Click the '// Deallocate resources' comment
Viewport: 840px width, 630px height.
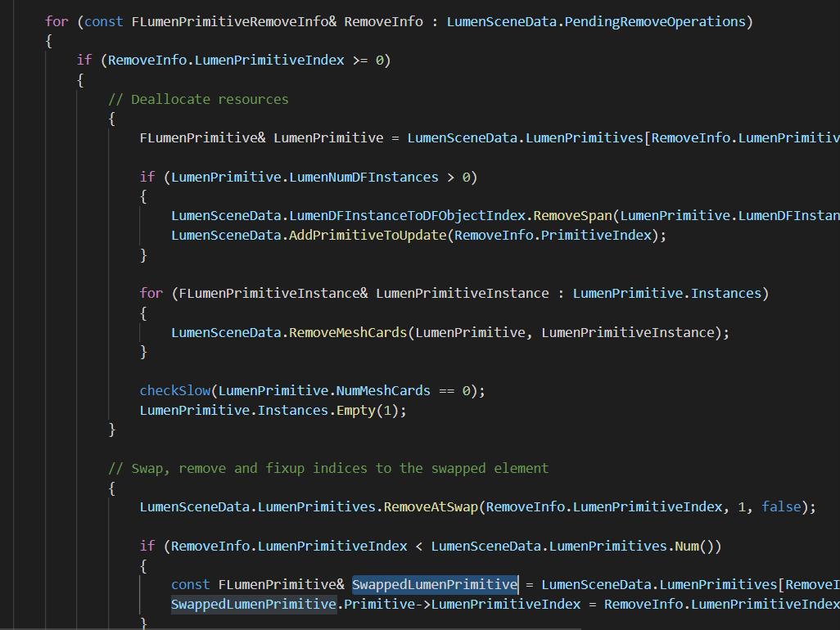pyautogui.click(x=198, y=100)
